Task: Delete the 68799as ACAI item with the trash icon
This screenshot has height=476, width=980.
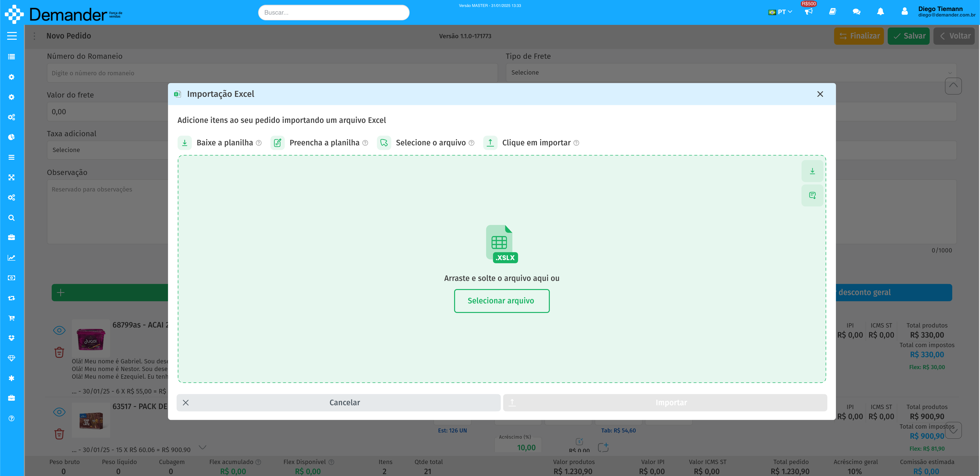Action: click(x=59, y=352)
